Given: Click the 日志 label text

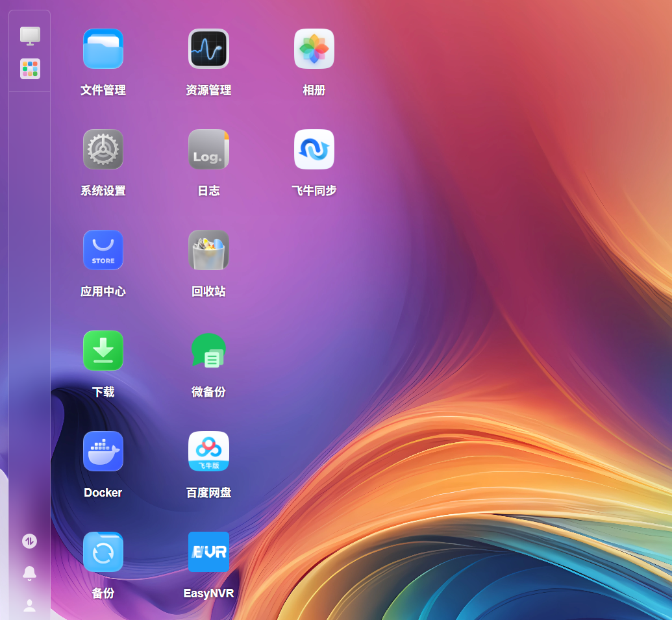Looking at the screenshot, I should (x=208, y=191).
